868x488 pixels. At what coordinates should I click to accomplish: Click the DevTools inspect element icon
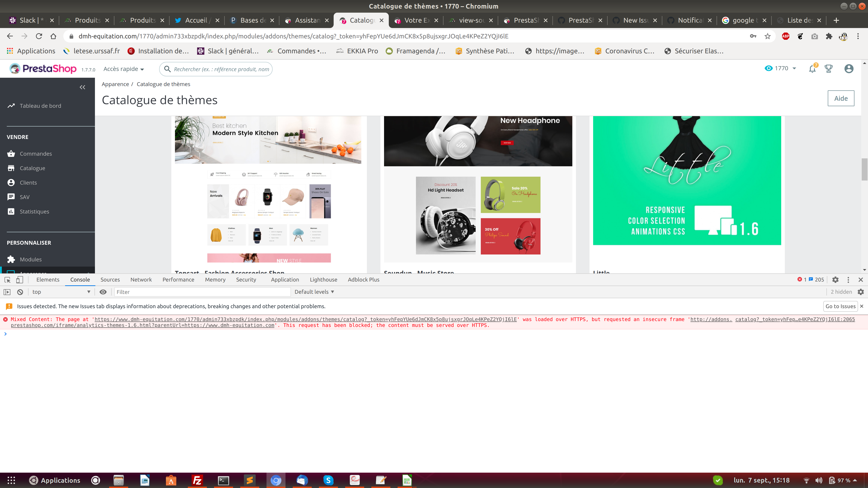[x=7, y=279]
